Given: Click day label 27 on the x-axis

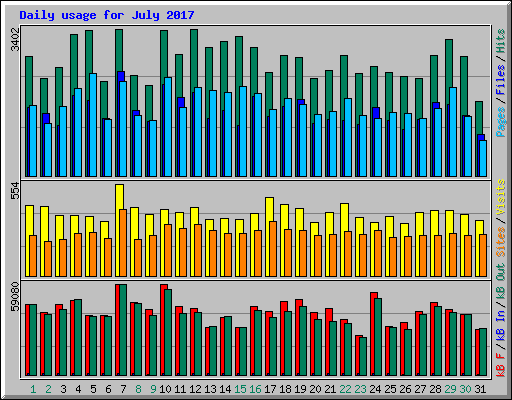Looking at the screenshot, I should tap(420, 389).
